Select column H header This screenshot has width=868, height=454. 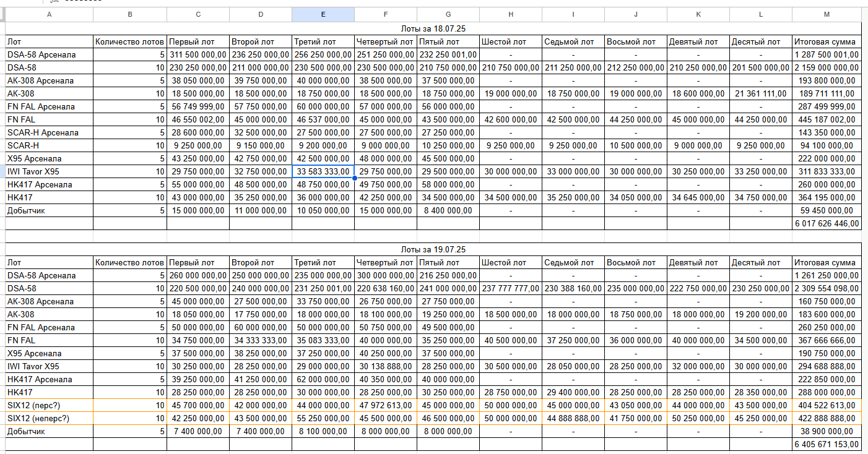(x=511, y=14)
